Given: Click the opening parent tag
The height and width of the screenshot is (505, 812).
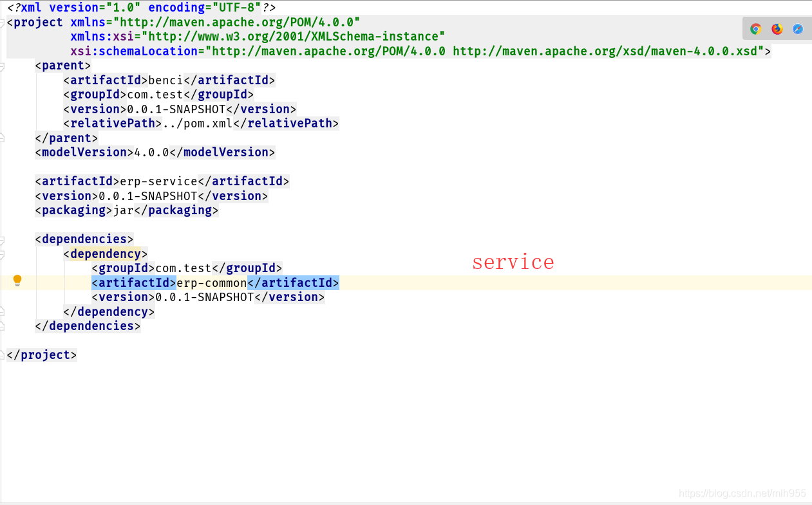Looking at the screenshot, I should [63, 66].
